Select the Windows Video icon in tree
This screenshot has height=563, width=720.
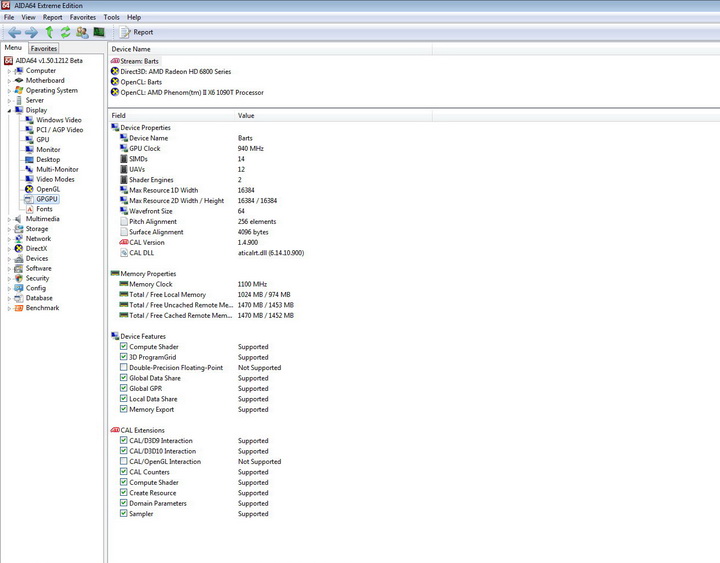tap(29, 120)
